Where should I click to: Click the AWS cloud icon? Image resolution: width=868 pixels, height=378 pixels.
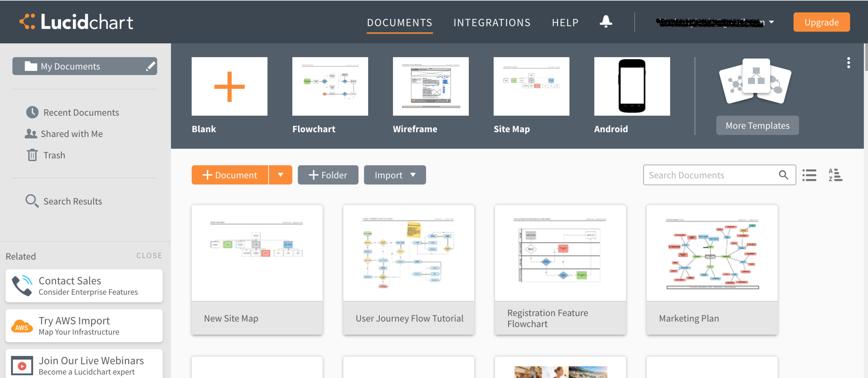click(x=22, y=326)
